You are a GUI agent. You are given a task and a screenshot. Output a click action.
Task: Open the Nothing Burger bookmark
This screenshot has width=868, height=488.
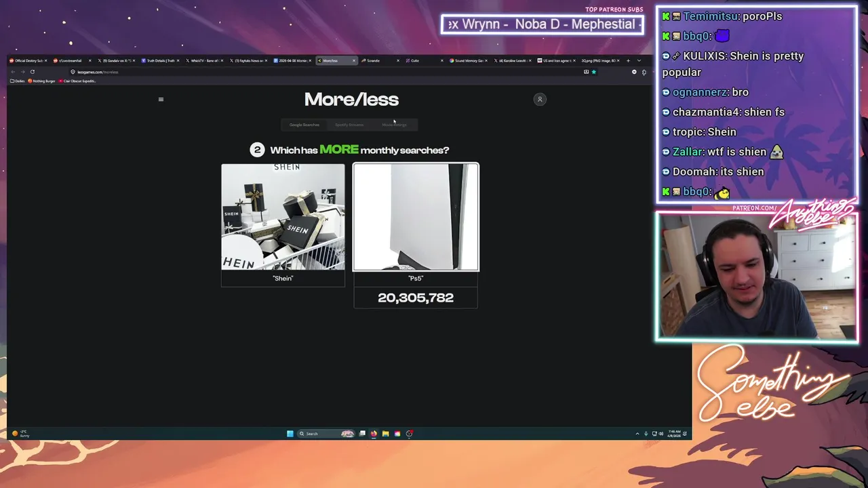(42, 81)
